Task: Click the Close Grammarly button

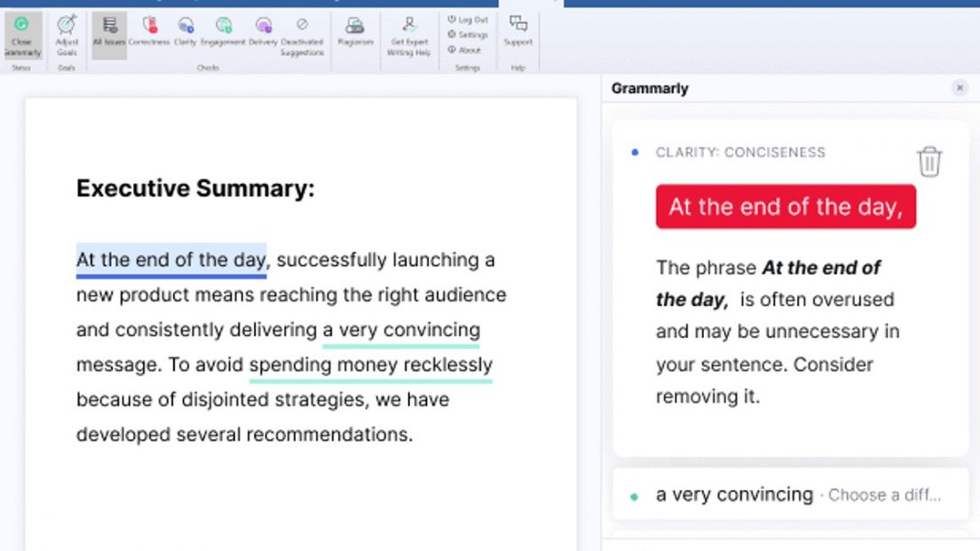Action: [21, 35]
